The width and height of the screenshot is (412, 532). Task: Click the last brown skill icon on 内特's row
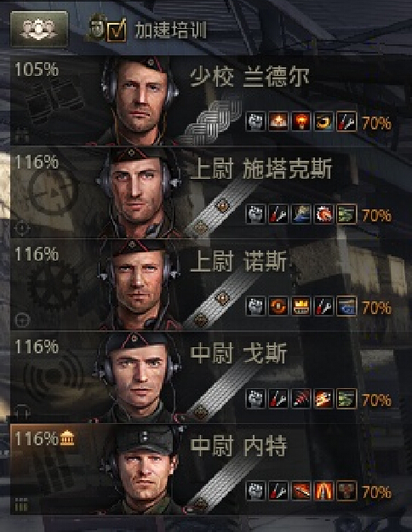tap(346, 491)
